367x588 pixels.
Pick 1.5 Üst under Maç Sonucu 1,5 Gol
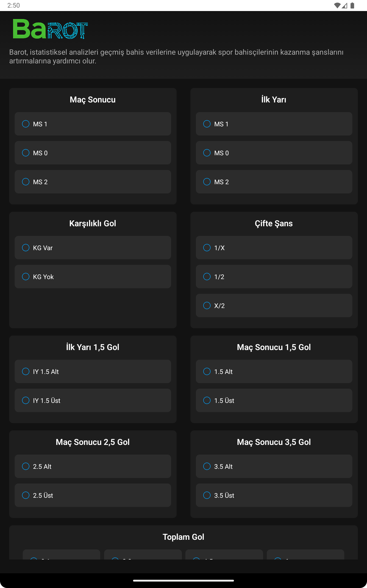pos(207,400)
